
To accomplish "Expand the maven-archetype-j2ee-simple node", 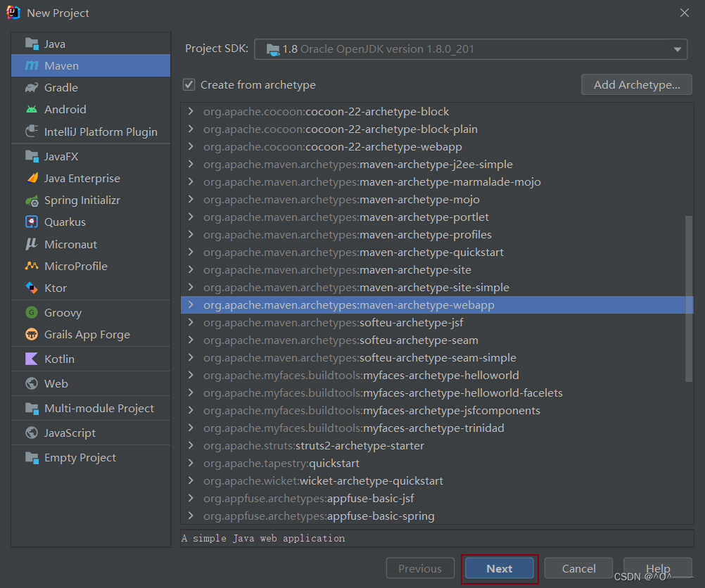I will (x=191, y=164).
